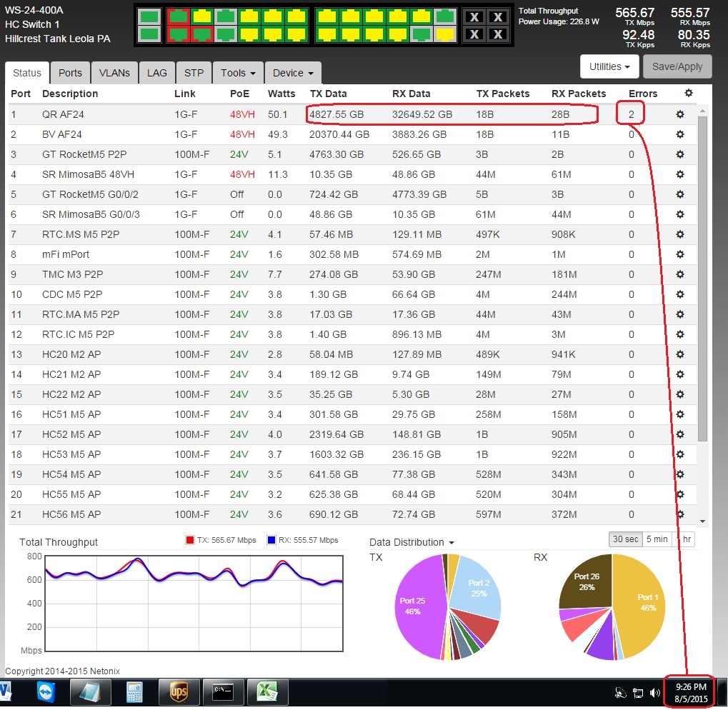Open the Device dropdown menu
728x710 pixels.
click(x=293, y=73)
